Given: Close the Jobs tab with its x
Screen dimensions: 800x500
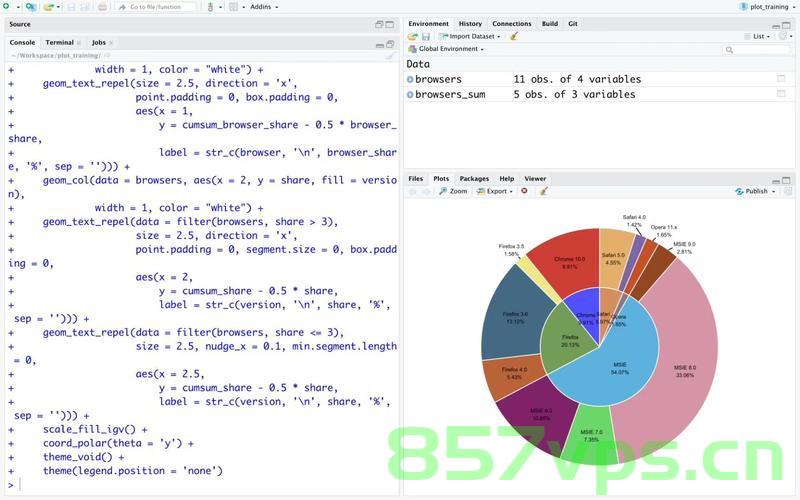Looking at the screenshot, I should click(x=111, y=43).
